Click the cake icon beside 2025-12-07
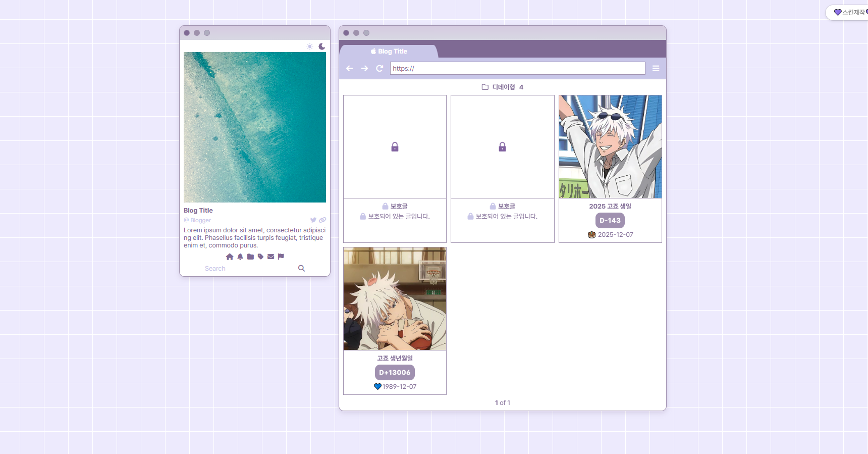868x454 pixels. 592,235
